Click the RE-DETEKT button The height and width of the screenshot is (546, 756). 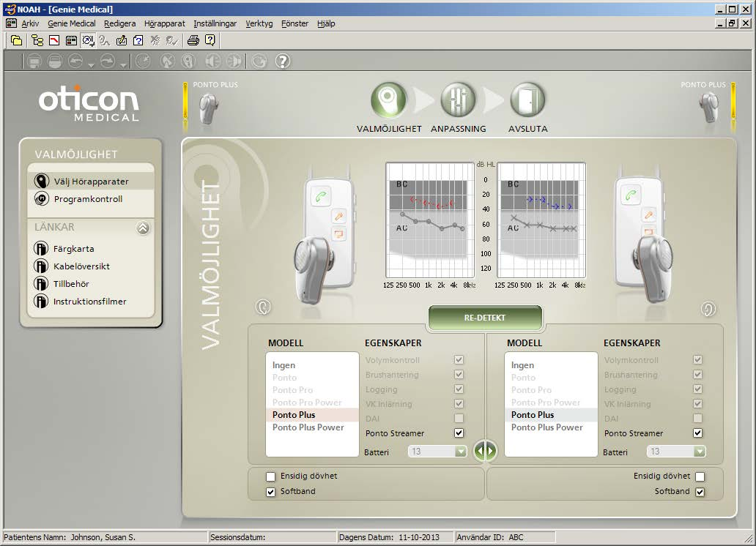click(485, 318)
